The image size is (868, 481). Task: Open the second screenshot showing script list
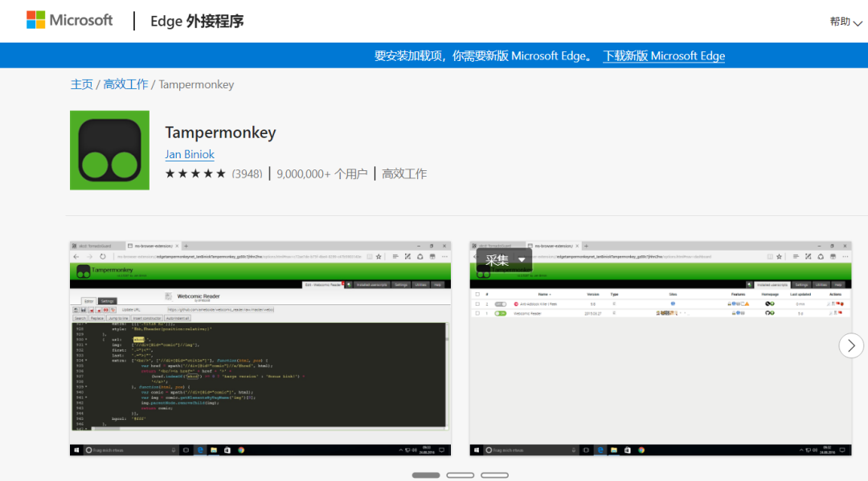661,349
